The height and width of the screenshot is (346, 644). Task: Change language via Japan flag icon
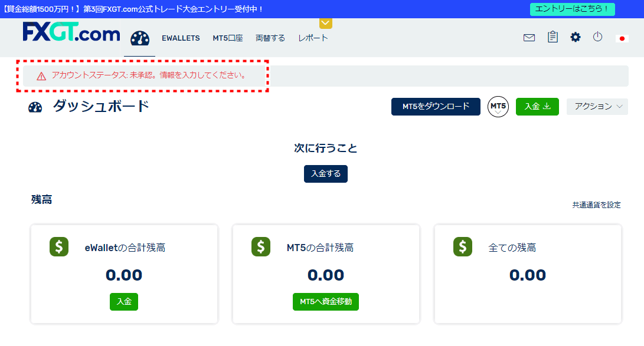[622, 38]
